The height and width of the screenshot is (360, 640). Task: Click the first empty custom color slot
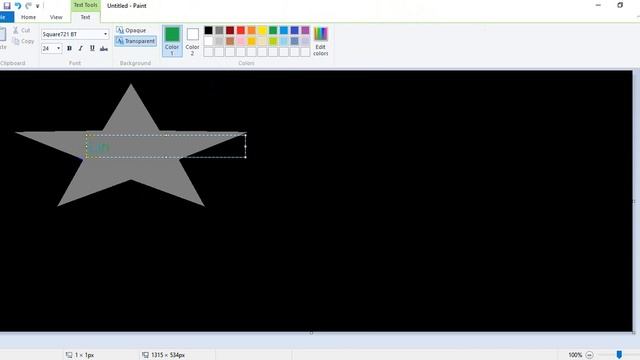(x=209, y=52)
